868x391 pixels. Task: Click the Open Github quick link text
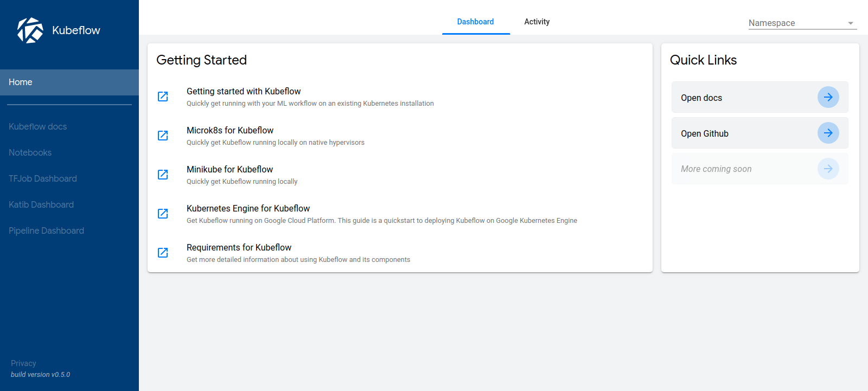click(x=705, y=134)
